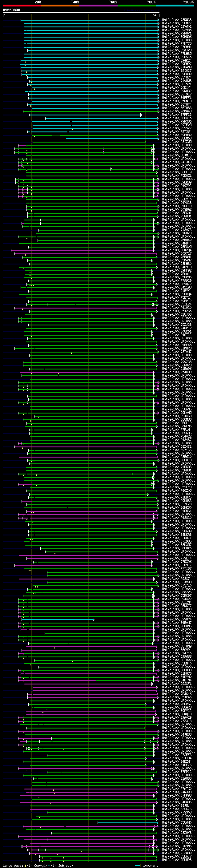This screenshot has width=197, height=868.
Task: Select the UniRef100_O42193 label
Action: pos(177,288)
